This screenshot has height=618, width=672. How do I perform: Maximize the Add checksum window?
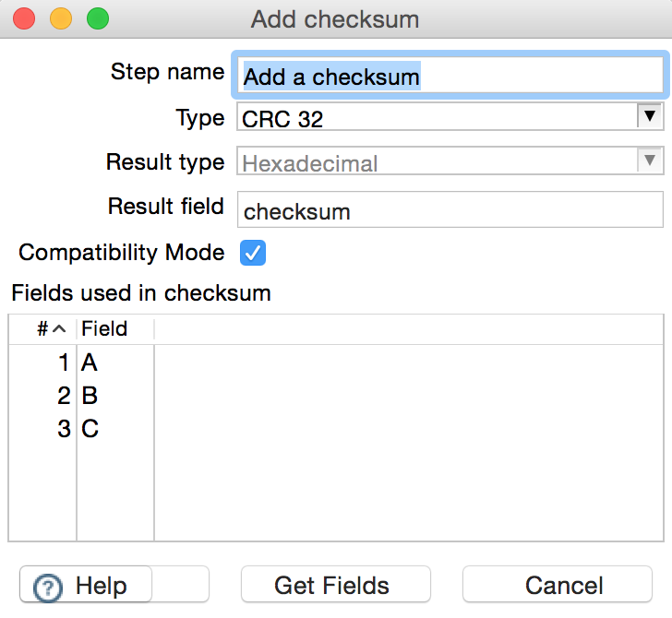pyautogui.click(x=97, y=18)
